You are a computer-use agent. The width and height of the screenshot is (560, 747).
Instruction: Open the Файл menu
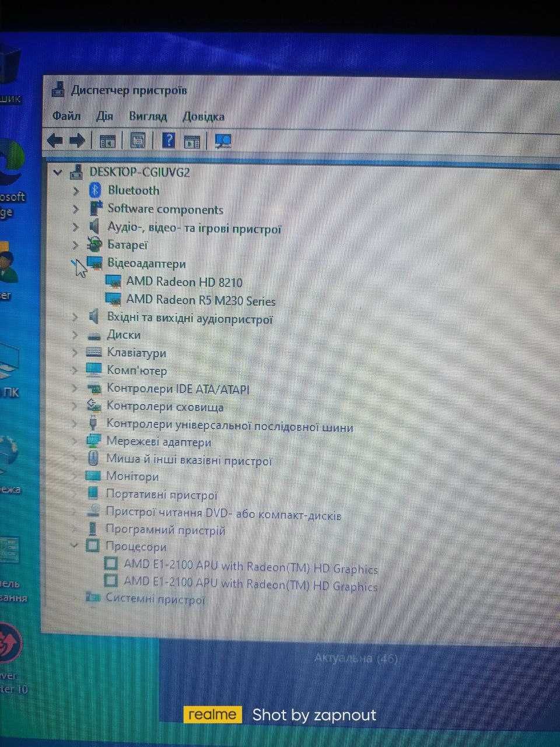(66, 116)
